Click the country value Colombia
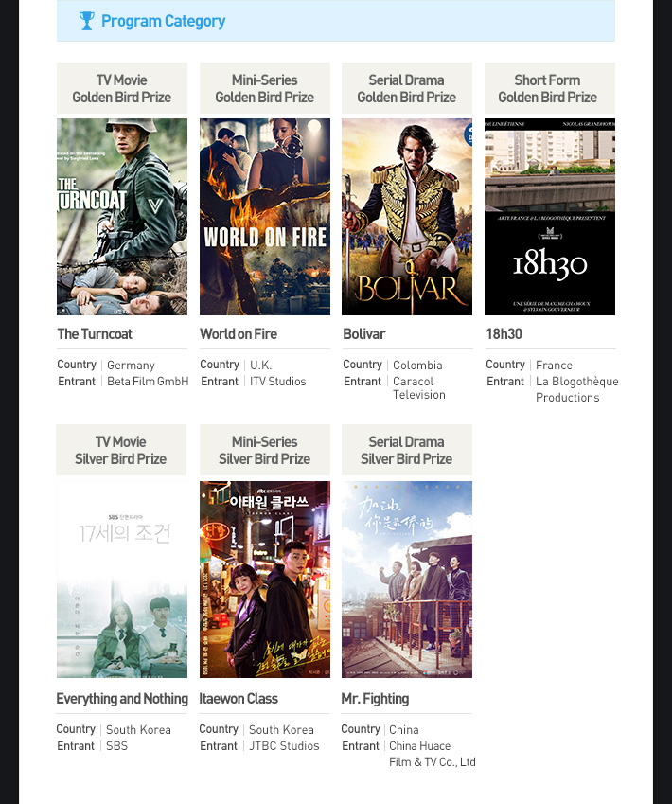Image resolution: width=672 pixels, height=804 pixels. [x=417, y=366]
